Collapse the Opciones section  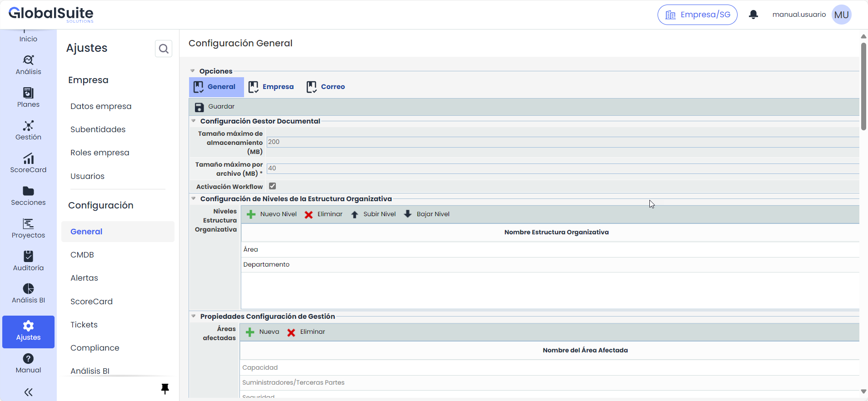193,71
